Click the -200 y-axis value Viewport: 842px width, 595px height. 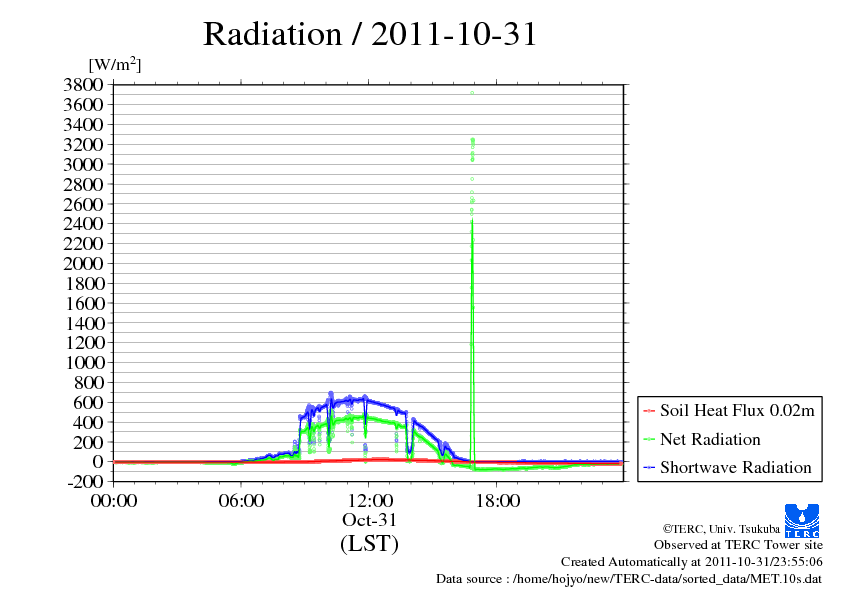point(85,482)
